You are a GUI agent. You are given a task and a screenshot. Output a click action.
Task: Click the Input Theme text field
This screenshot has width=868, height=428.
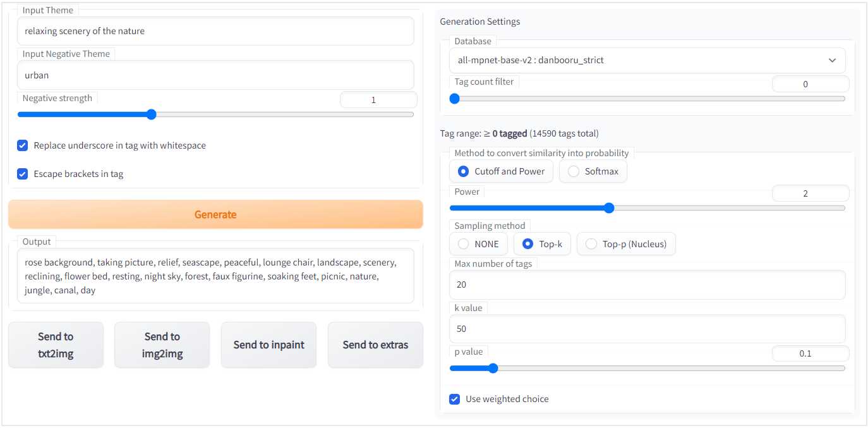[215, 31]
